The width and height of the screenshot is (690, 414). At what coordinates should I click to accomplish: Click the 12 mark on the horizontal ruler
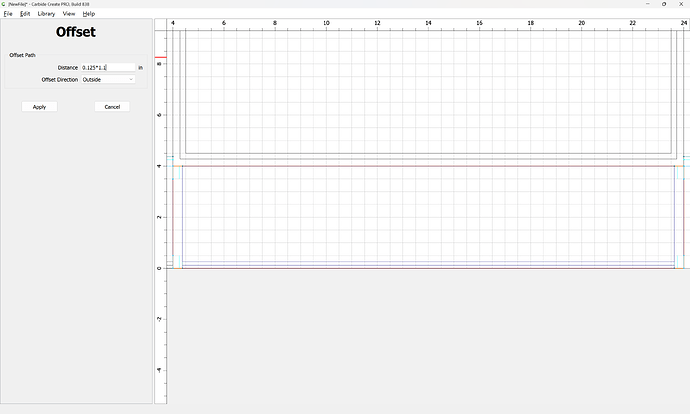pyautogui.click(x=377, y=22)
